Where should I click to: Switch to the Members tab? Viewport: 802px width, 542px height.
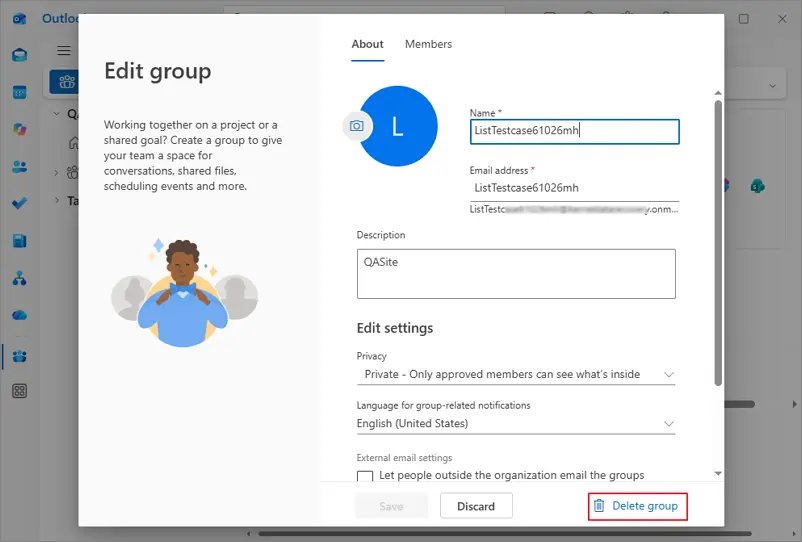(429, 44)
